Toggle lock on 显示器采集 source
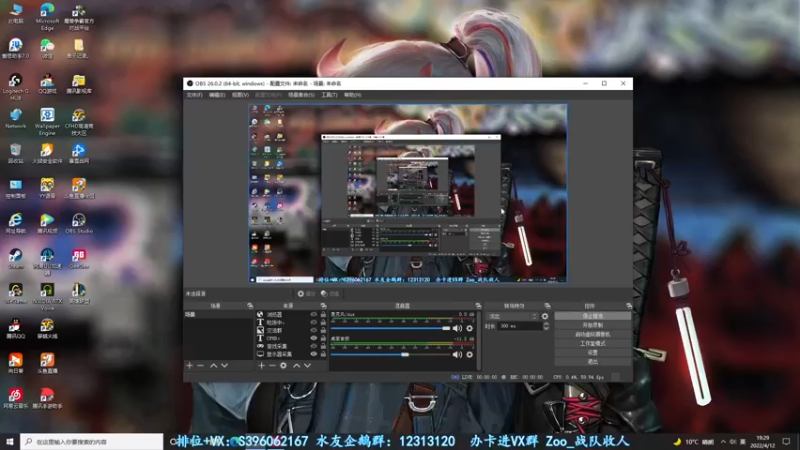800x450 pixels. 323,354
